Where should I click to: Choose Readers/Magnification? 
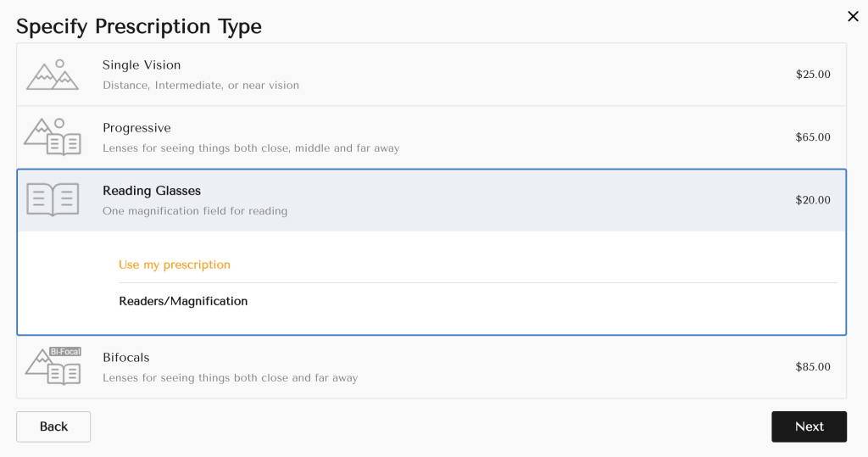click(183, 301)
